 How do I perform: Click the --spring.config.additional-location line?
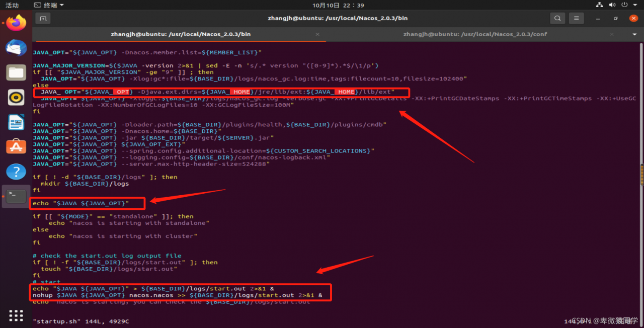pos(203,150)
